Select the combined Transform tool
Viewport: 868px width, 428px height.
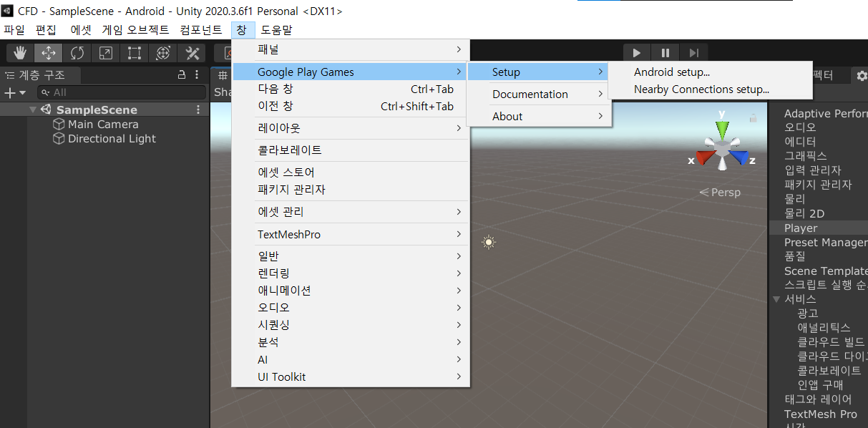162,53
